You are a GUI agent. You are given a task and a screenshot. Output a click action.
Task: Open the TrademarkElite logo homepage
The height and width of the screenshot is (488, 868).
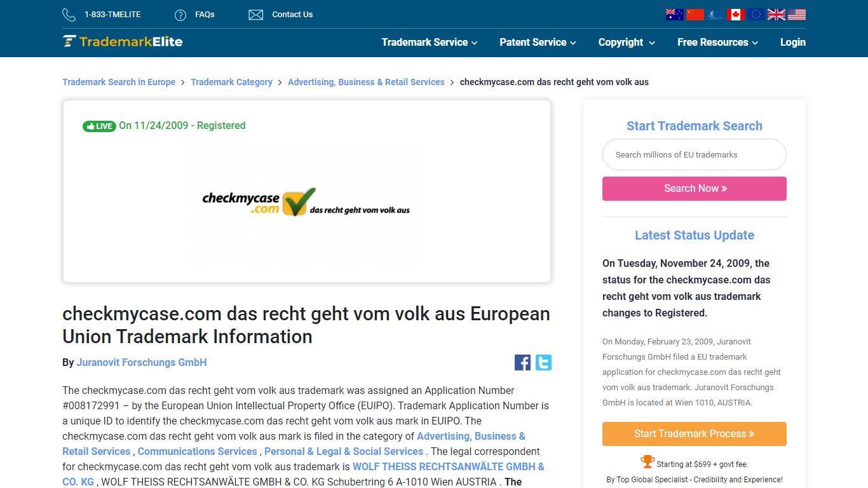123,42
